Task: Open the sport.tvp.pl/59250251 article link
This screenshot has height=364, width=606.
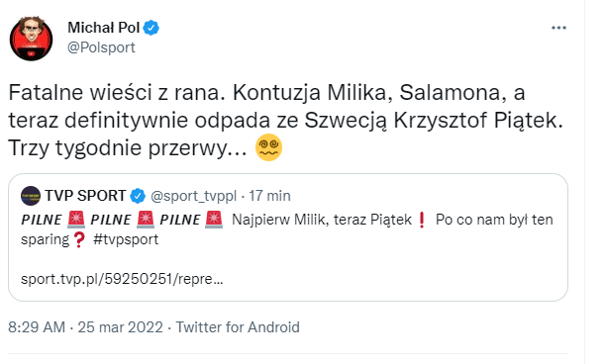Action: point(122,279)
